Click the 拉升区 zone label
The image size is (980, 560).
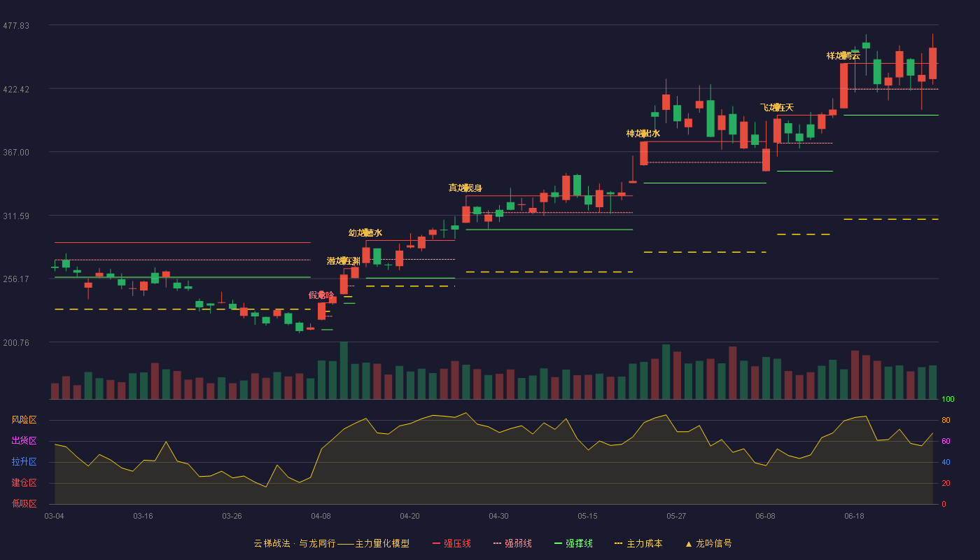24,462
